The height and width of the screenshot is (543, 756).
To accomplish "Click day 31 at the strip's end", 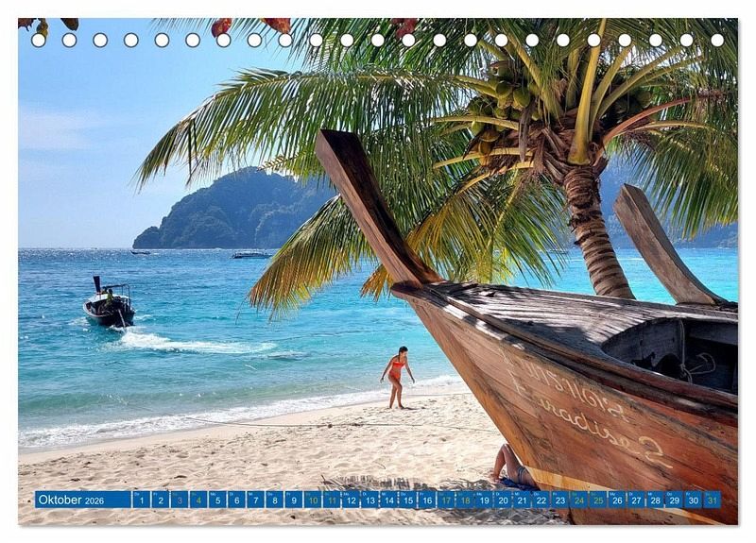I will [712, 500].
